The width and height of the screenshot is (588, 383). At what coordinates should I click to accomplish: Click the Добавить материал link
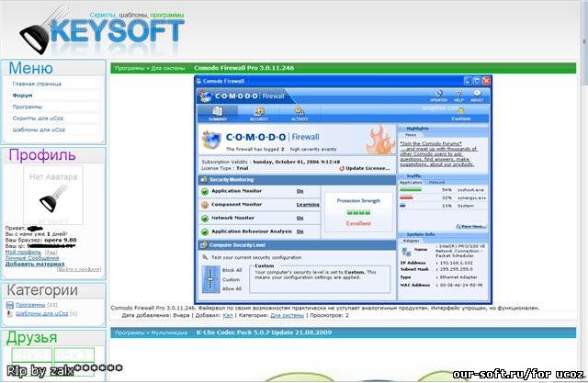point(35,264)
